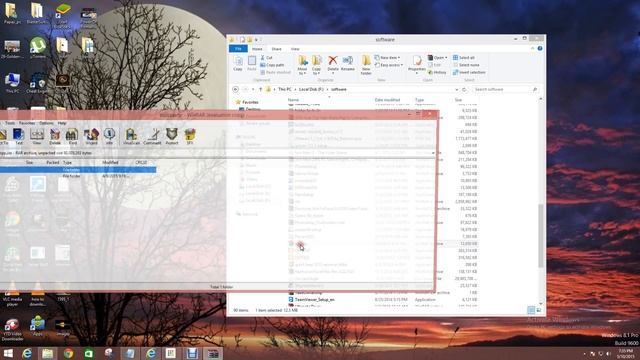Screen dimensions: 640x360
Task: Expand the Open button dropdown arrow in Explorer
Action: click(446, 58)
